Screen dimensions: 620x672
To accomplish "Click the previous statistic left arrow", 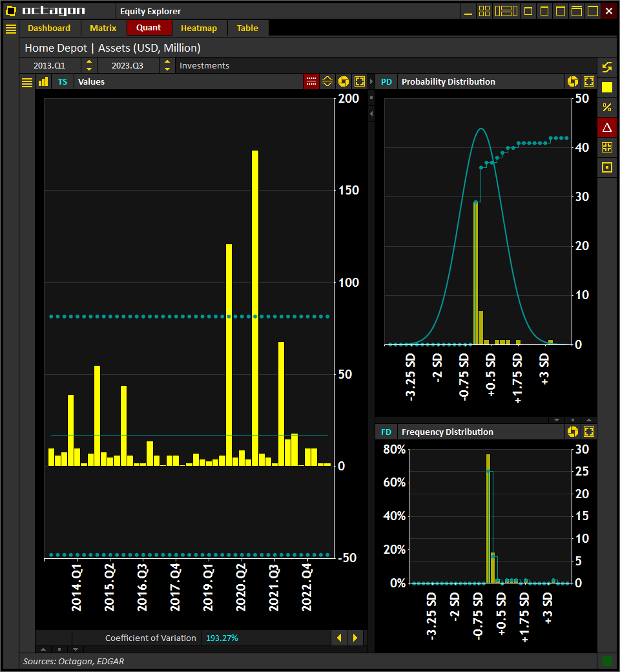I will [339, 638].
